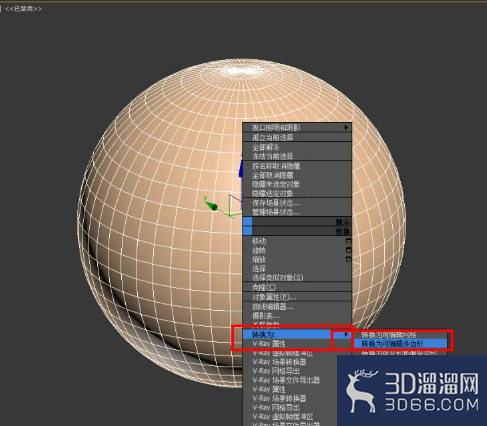Select 隐藏选定对象 menu entry
The width and height of the screenshot is (487, 426).
(x=297, y=193)
